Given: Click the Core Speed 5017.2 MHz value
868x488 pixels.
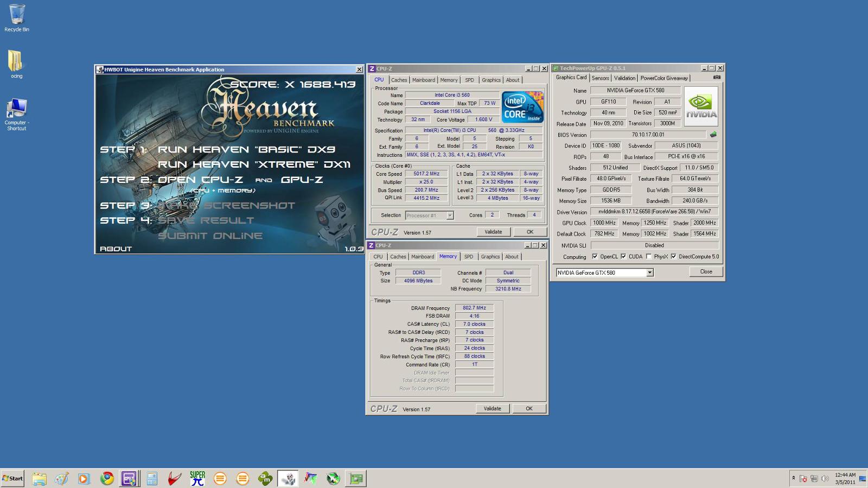Looking at the screenshot, I should (426, 174).
